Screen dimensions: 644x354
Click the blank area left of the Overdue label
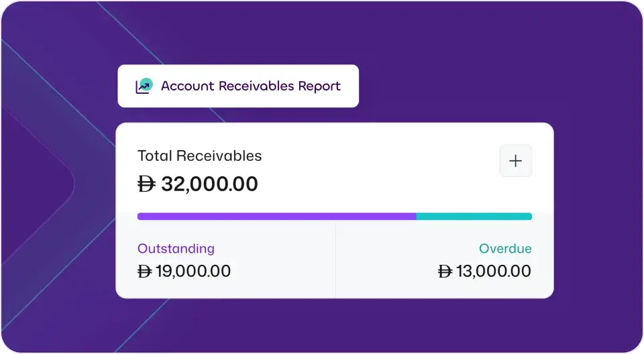402,249
